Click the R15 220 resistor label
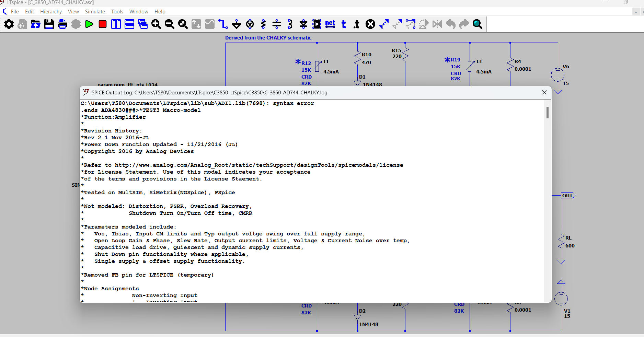The image size is (644, 337). click(396, 53)
